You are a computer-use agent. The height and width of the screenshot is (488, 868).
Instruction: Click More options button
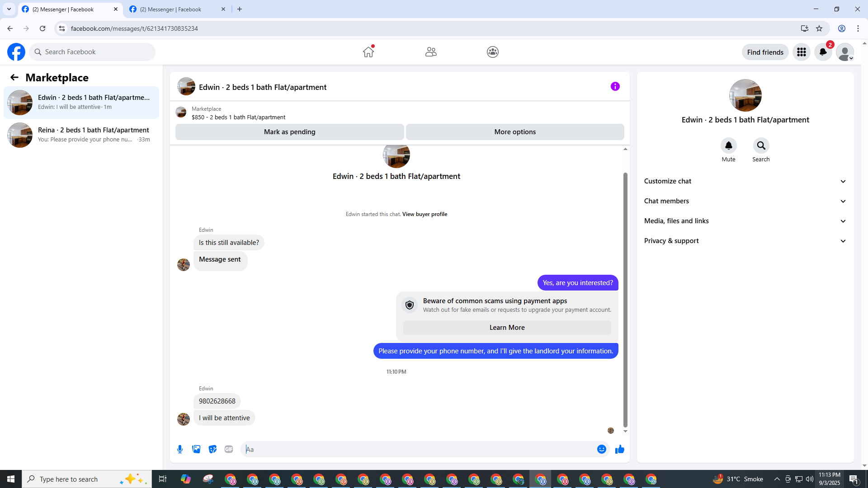click(x=515, y=132)
